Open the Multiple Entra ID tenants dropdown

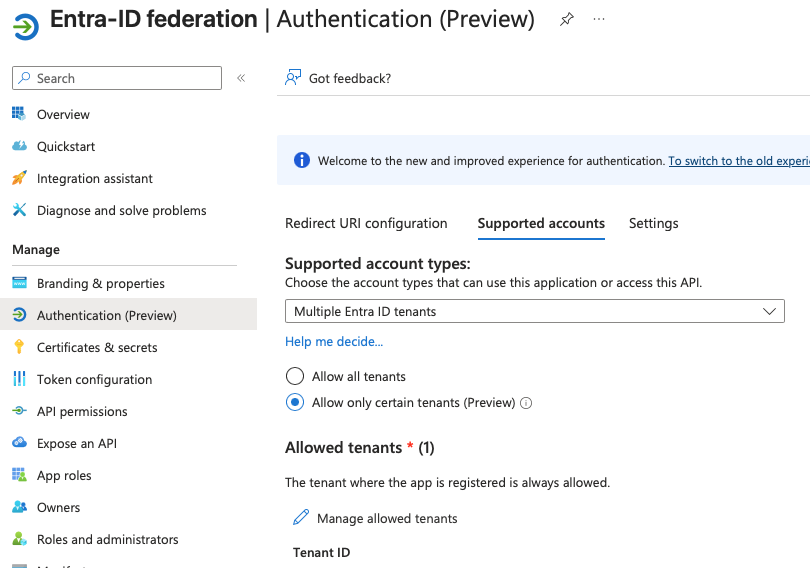click(x=535, y=311)
